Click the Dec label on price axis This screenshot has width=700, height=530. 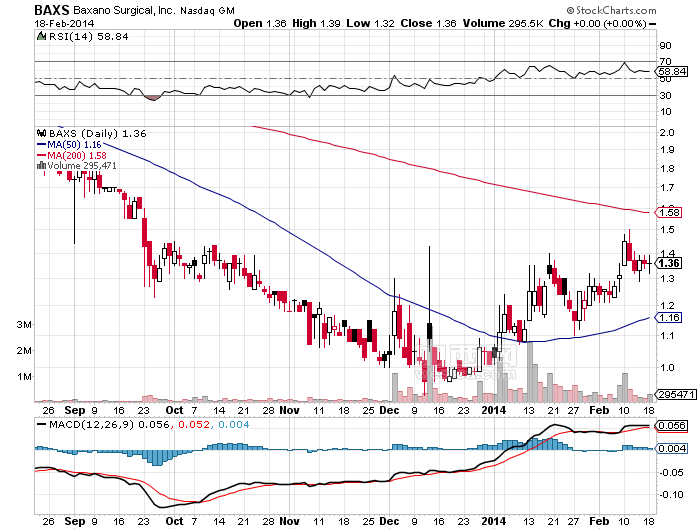tap(389, 410)
